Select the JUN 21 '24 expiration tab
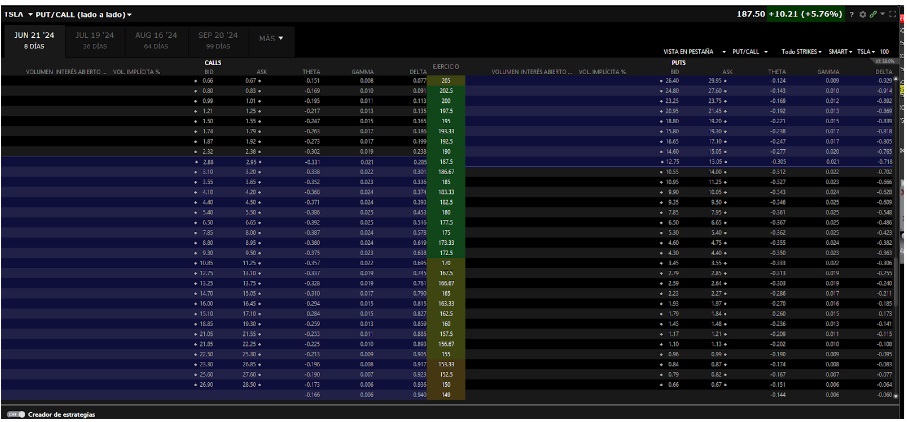Image resolution: width=907 pixels, height=422 pixels. click(34, 38)
